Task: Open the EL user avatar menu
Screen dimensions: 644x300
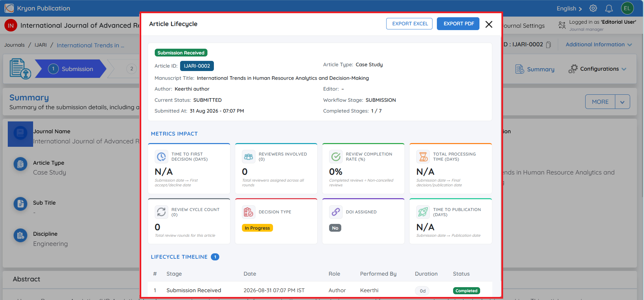Action: tap(627, 8)
